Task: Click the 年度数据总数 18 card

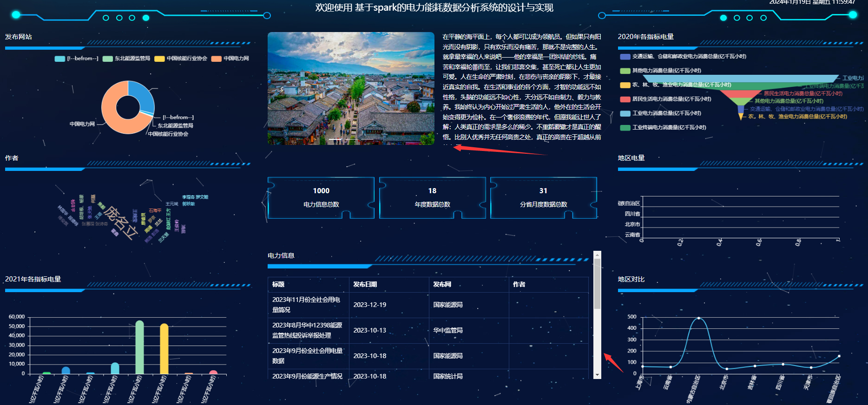Action: (x=432, y=198)
